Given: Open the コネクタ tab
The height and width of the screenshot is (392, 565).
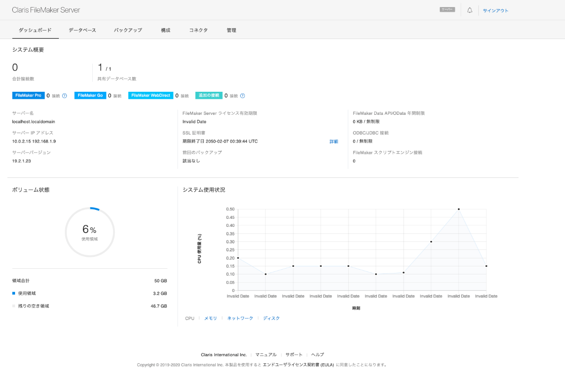Looking at the screenshot, I should 198,30.
